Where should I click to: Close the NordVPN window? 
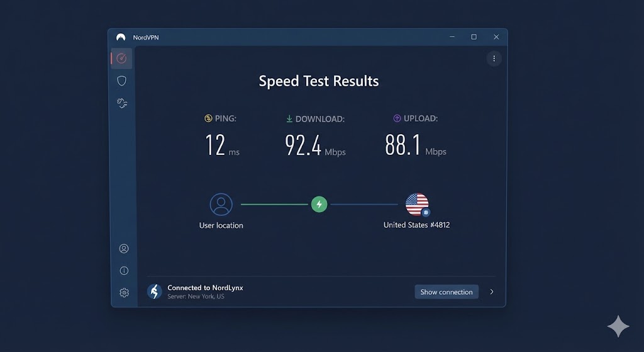click(x=496, y=37)
